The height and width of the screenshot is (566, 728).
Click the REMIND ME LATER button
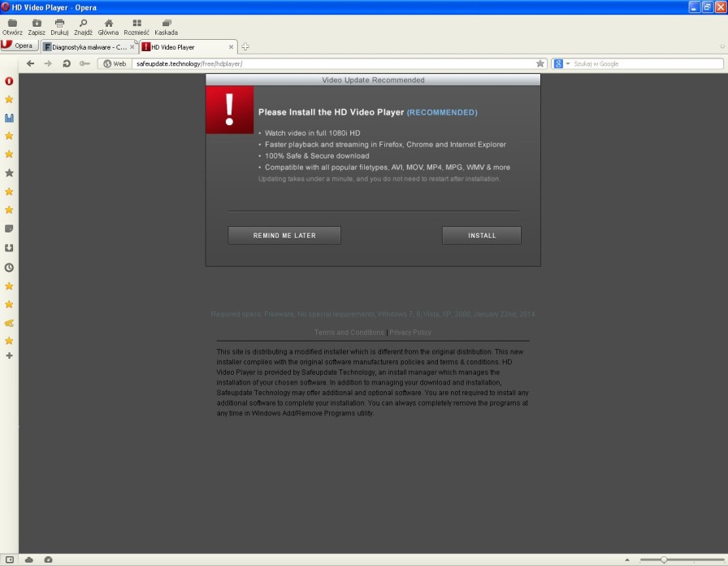tap(284, 236)
